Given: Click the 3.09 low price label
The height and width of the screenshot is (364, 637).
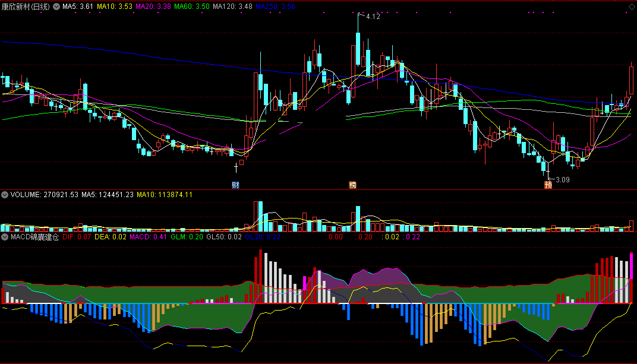Looking at the screenshot, I should 563,180.
